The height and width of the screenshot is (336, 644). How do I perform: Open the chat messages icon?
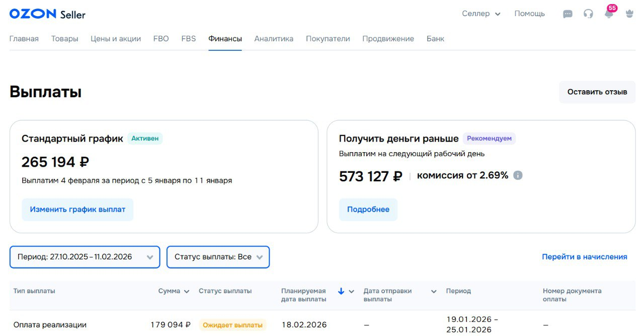pos(568,14)
